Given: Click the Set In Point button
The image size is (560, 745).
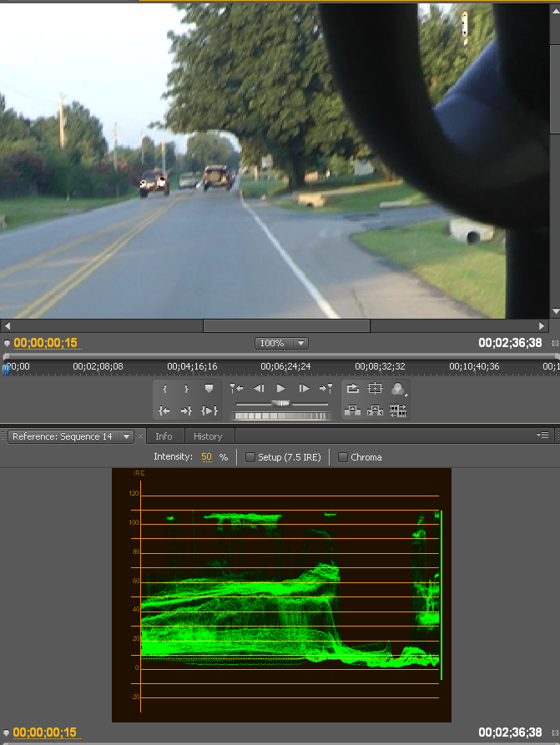Looking at the screenshot, I should pyautogui.click(x=164, y=389).
